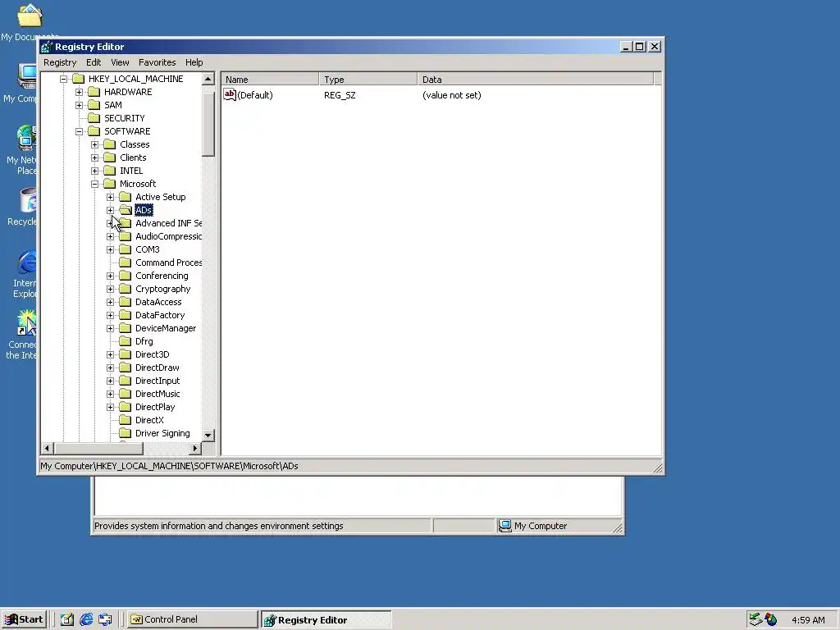Click the Clients folder icon
Image resolution: width=840 pixels, height=630 pixels.
[109, 157]
